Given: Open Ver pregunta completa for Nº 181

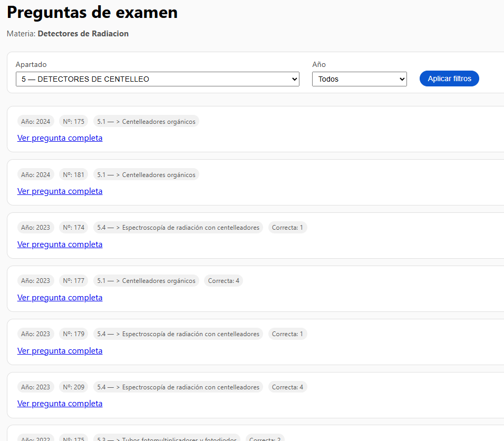Looking at the screenshot, I should click(x=60, y=191).
